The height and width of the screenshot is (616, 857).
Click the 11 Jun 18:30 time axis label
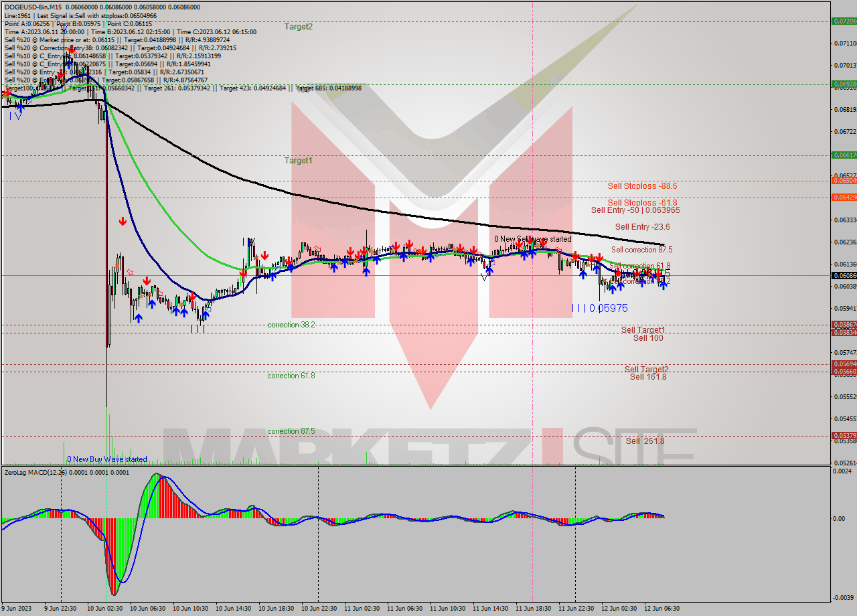tap(532, 609)
